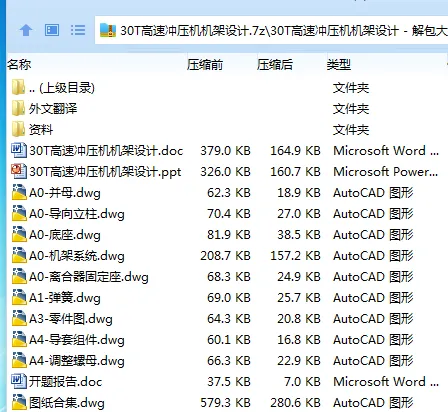
Task: Select file 30T高速冲压机机架设计.ppt
Action: click(105, 172)
